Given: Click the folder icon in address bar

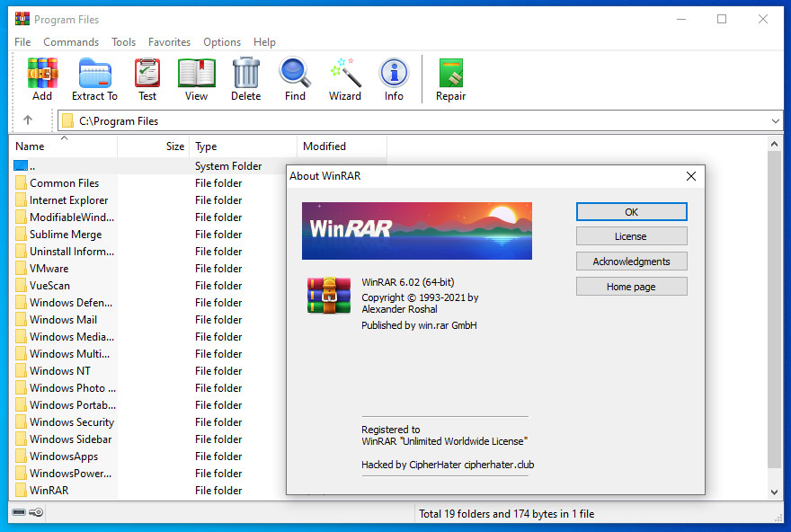Looking at the screenshot, I should click(67, 121).
